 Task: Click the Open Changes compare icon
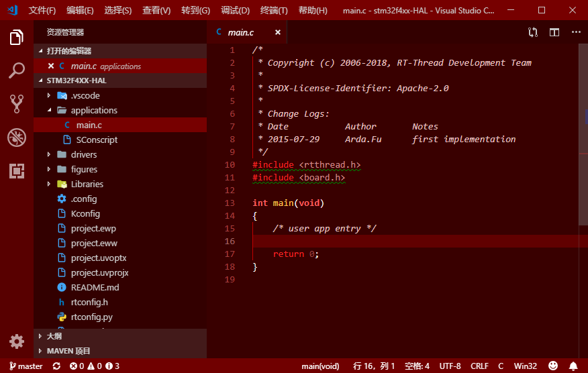[533, 32]
